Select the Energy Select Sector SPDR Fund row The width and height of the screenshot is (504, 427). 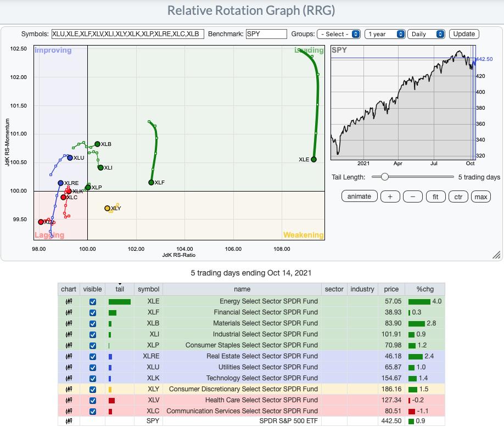click(251, 301)
